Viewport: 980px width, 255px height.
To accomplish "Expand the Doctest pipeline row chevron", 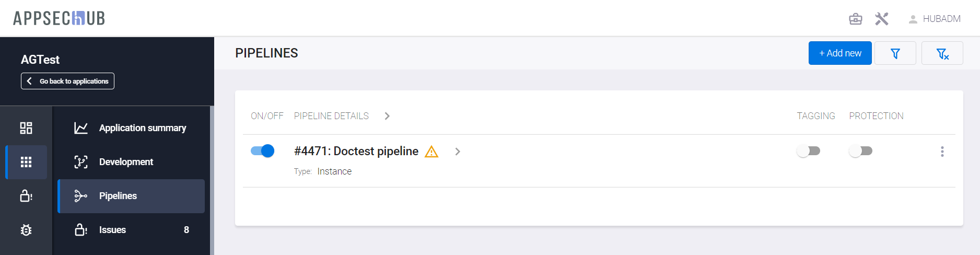I will (x=458, y=152).
